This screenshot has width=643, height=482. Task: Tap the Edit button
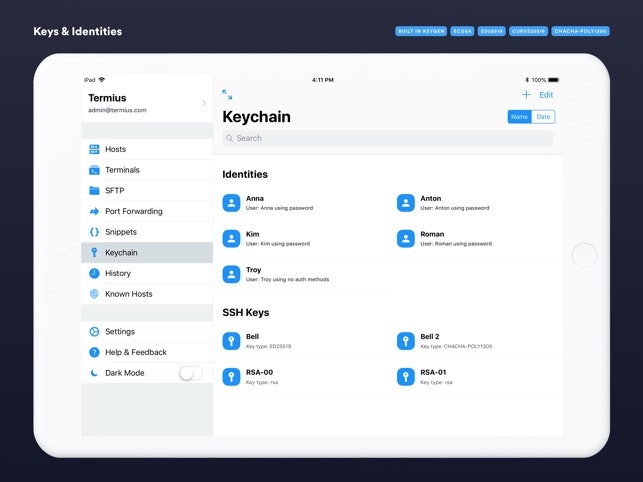pyautogui.click(x=546, y=95)
